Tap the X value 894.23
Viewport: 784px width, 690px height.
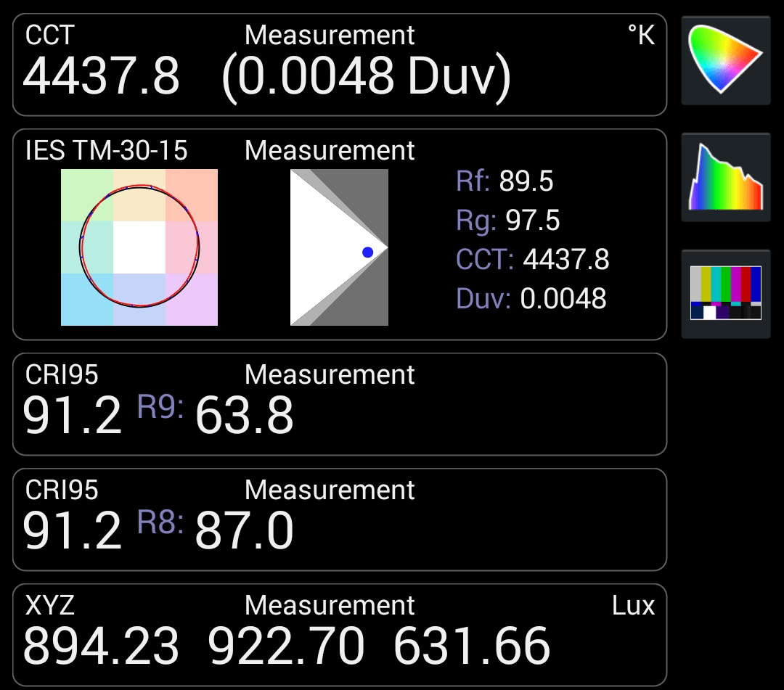coord(102,646)
